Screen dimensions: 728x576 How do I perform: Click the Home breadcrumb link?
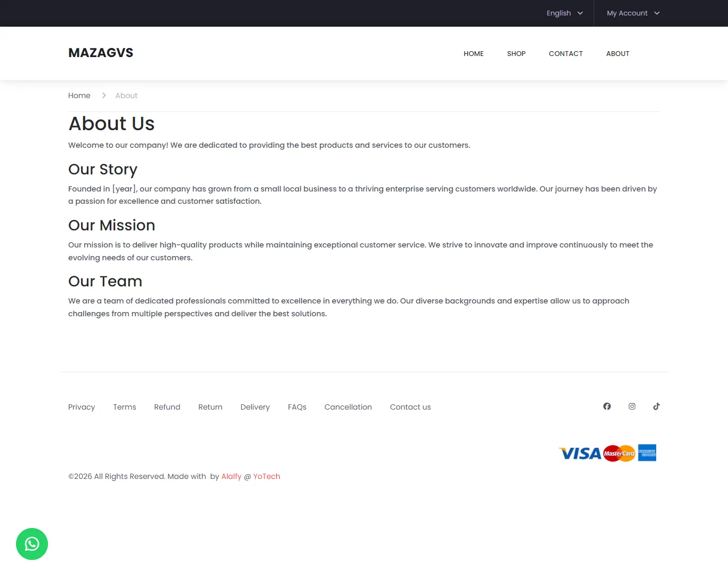pyautogui.click(x=79, y=95)
